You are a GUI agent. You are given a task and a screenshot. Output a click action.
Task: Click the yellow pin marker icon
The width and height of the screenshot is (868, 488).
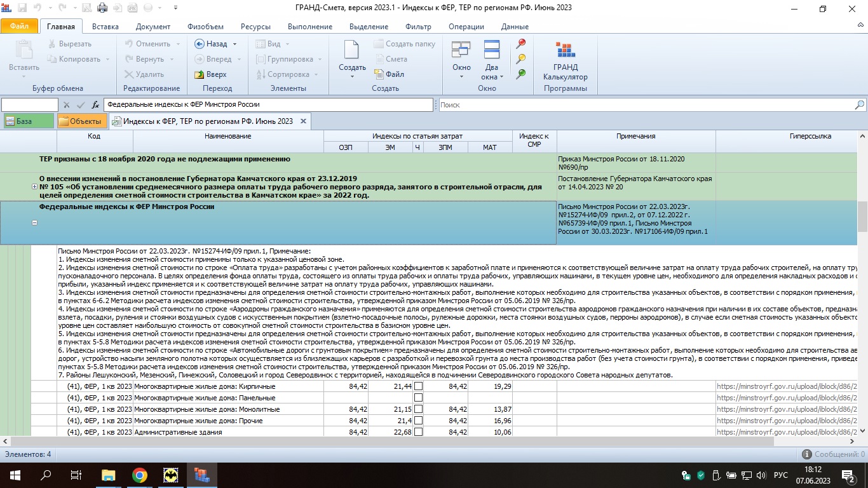(x=521, y=59)
